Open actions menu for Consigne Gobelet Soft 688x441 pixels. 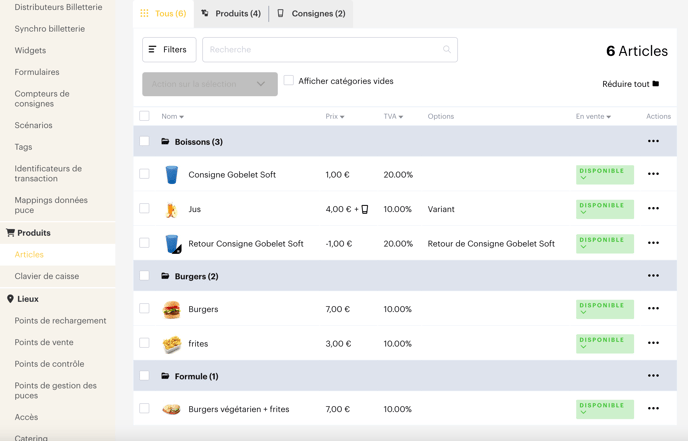653,174
